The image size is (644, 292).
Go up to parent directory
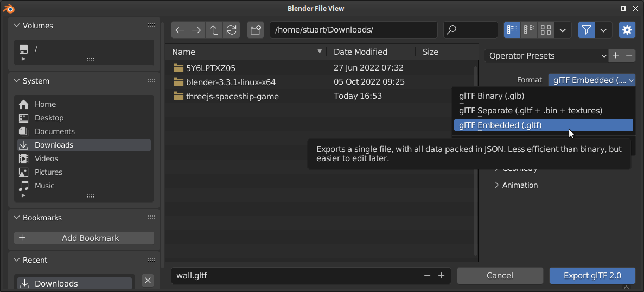214,30
